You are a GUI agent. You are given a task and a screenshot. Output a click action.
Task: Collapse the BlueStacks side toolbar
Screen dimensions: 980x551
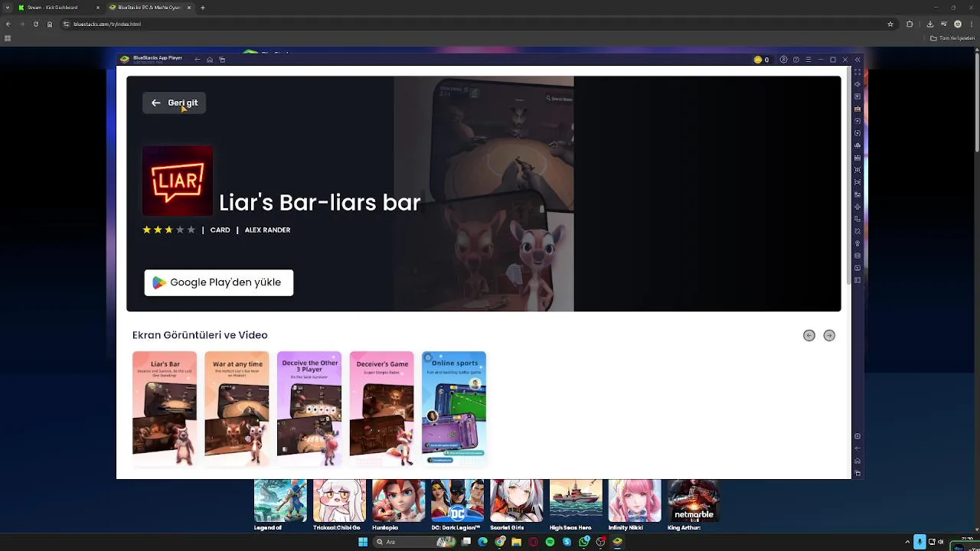(x=857, y=60)
